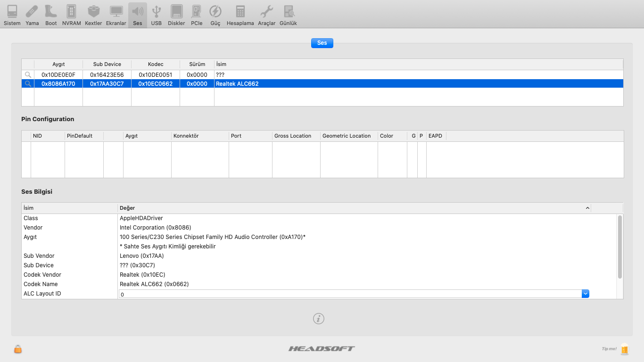This screenshot has height=362, width=644.
Task: Open the Güç power section
Action: (x=215, y=15)
